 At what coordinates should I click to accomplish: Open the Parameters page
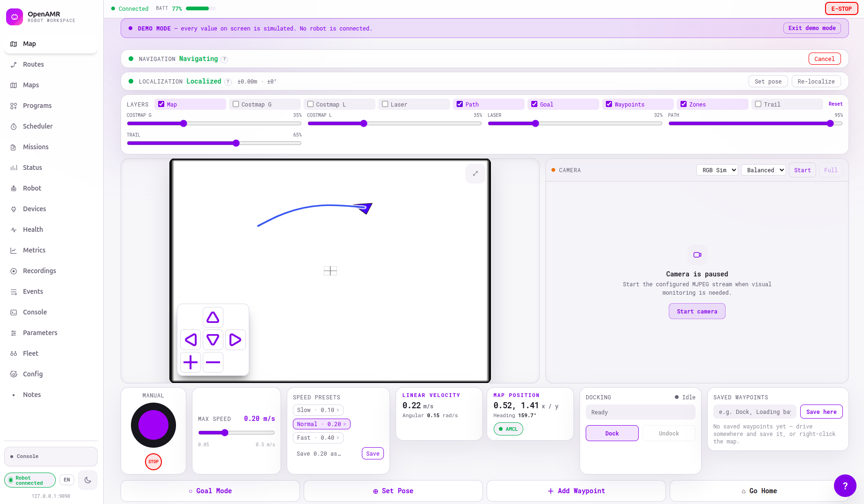tap(51, 333)
